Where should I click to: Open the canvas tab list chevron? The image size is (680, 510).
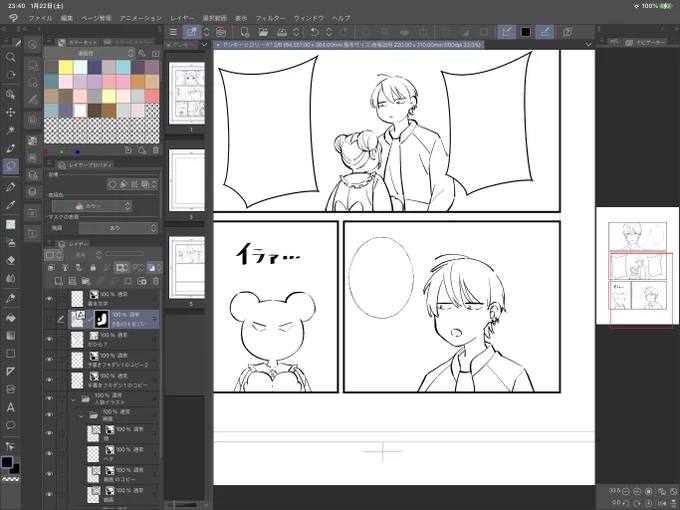point(588,44)
